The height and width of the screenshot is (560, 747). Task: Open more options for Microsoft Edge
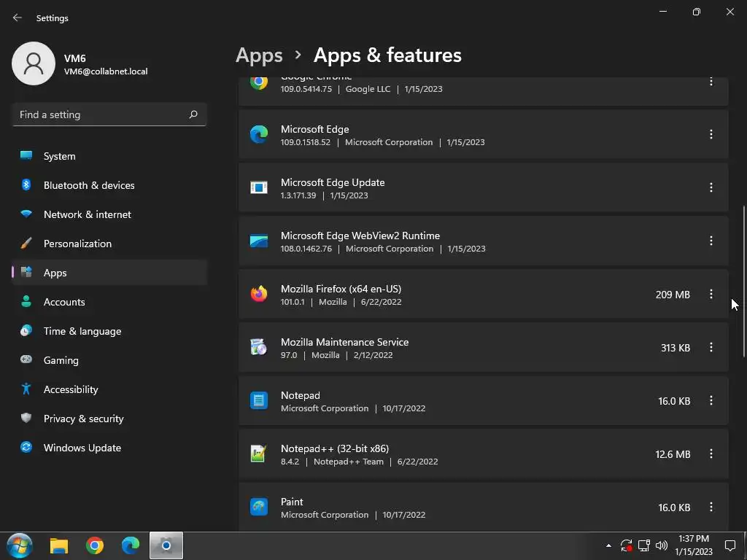pos(711,134)
